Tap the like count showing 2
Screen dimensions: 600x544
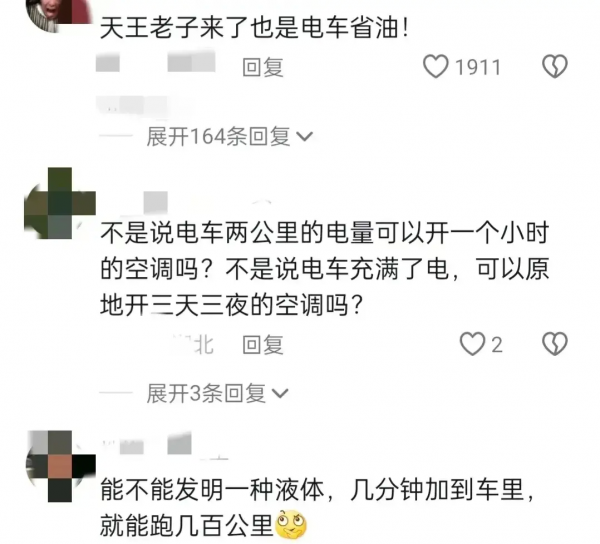496,345
